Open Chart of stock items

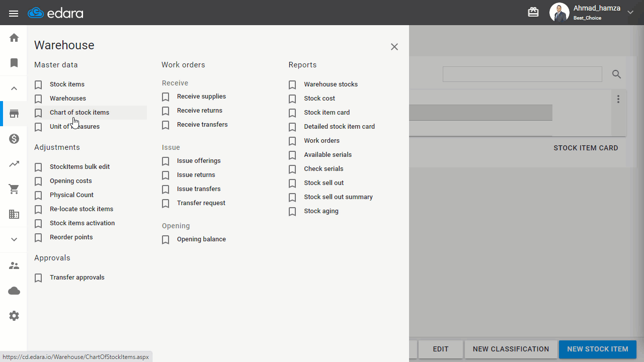click(x=79, y=113)
